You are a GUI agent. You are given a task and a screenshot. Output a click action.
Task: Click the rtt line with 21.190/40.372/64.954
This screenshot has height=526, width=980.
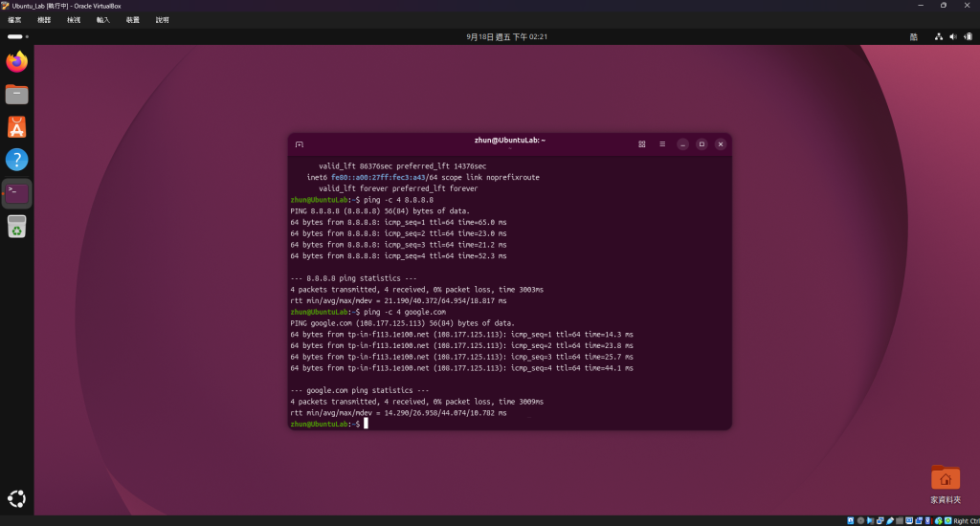point(398,300)
